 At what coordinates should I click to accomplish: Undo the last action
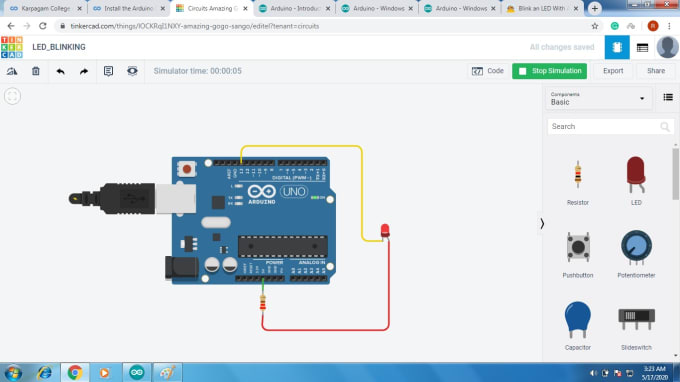click(x=60, y=71)
